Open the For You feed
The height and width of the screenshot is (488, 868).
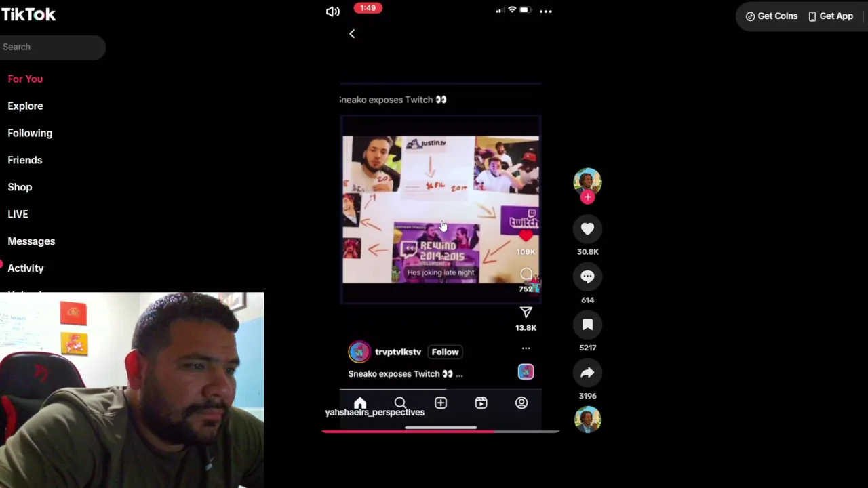tap(25, 79)
